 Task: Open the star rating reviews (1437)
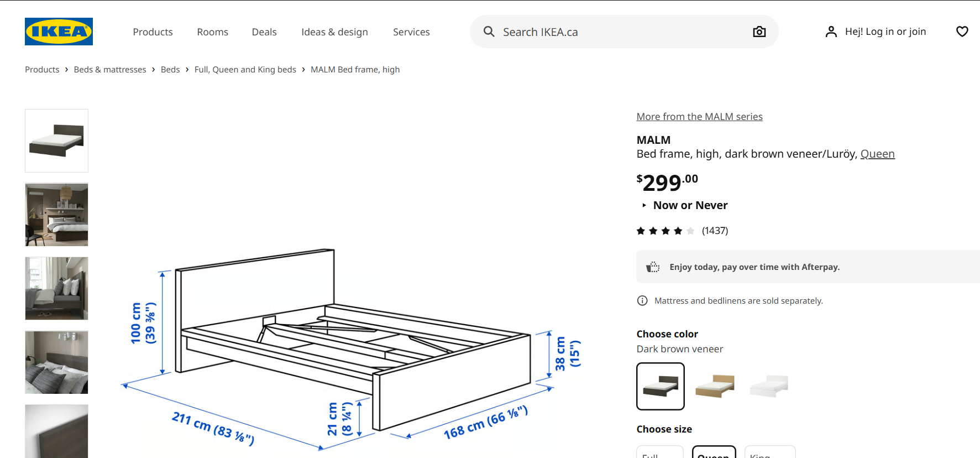coord(682,231)
